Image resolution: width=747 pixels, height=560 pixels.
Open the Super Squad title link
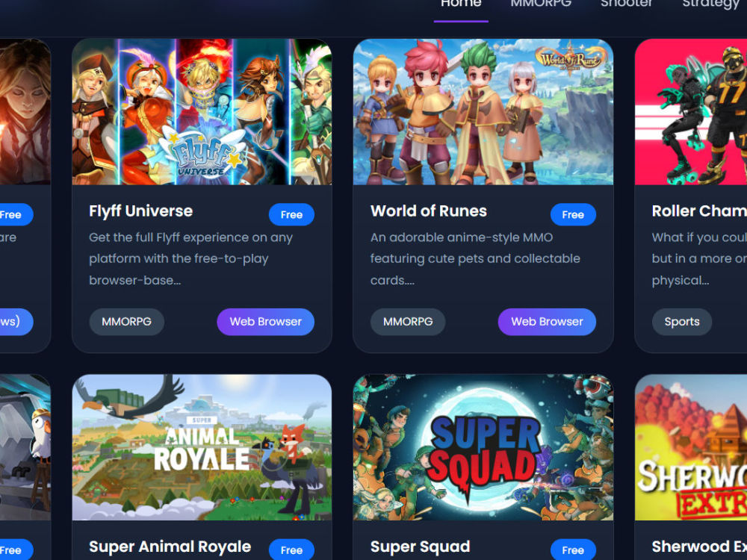coord(421,547)
